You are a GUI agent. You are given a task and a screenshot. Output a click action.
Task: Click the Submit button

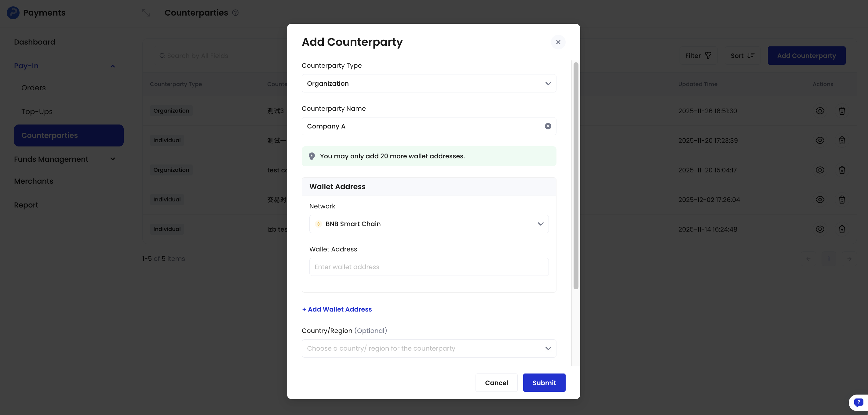pyautogui.click(x=544, y=383)
